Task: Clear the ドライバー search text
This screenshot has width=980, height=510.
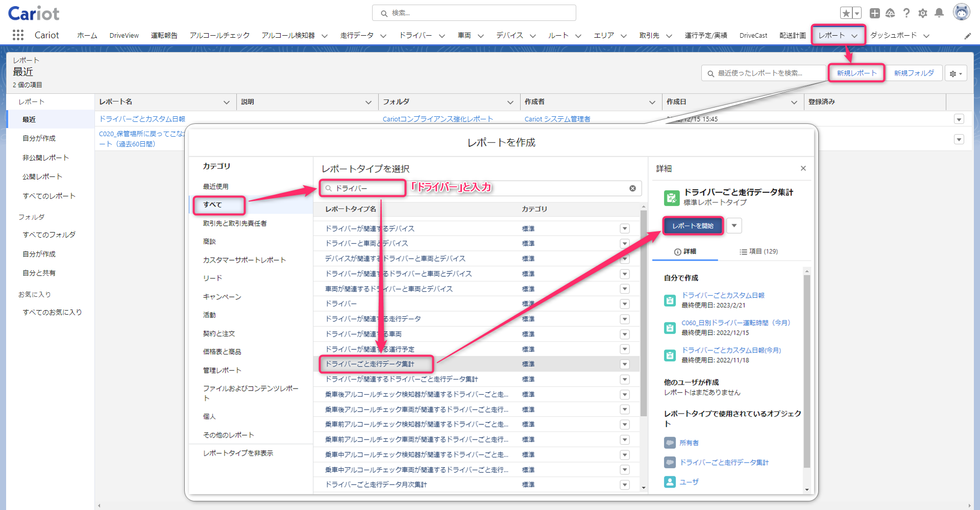Action: click(632, 188)
